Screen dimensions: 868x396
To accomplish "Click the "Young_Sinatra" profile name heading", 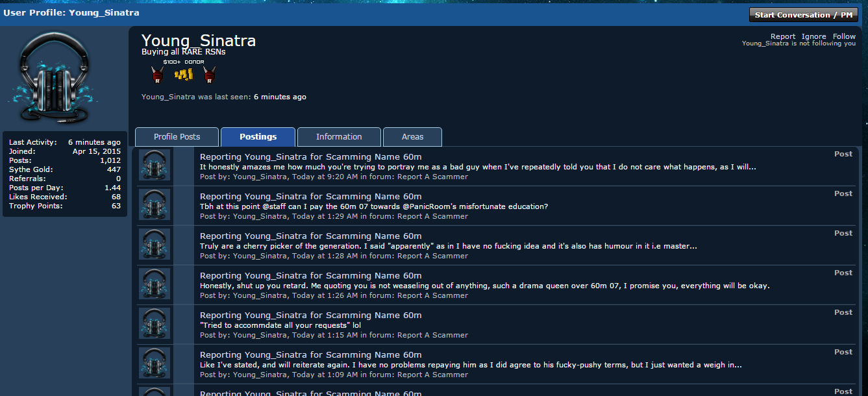I will [199, 41].
